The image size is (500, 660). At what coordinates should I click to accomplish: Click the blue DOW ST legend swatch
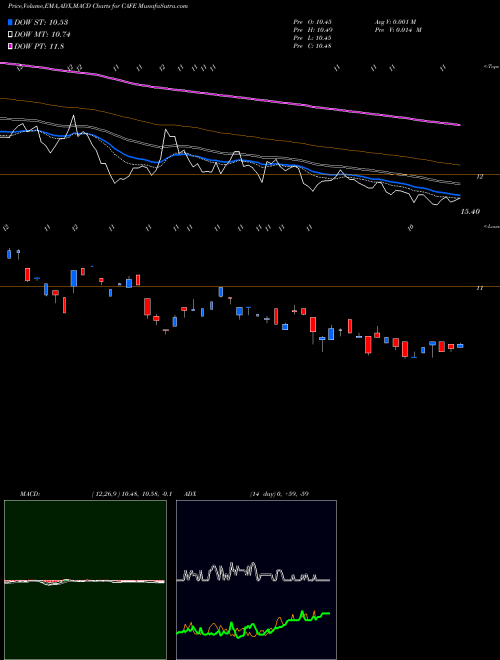(x=10, y=22)
